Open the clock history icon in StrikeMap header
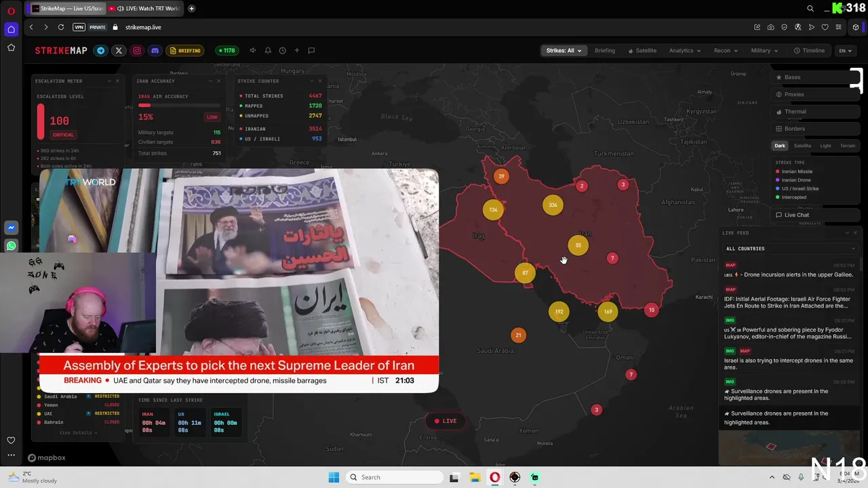The image size is (868, 488). (282, 50)
